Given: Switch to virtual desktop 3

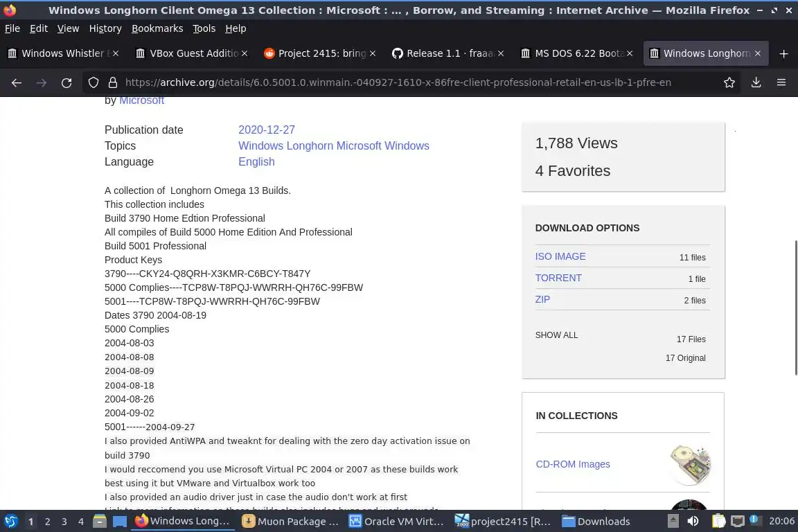Looking at the screenshot, I should click(64, 522).
